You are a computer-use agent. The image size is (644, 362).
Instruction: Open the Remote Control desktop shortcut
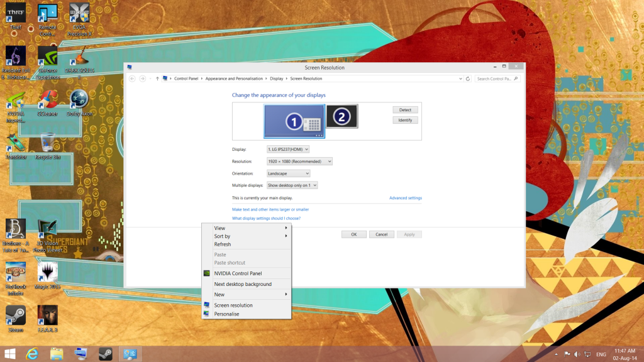[x=48, y=19]
